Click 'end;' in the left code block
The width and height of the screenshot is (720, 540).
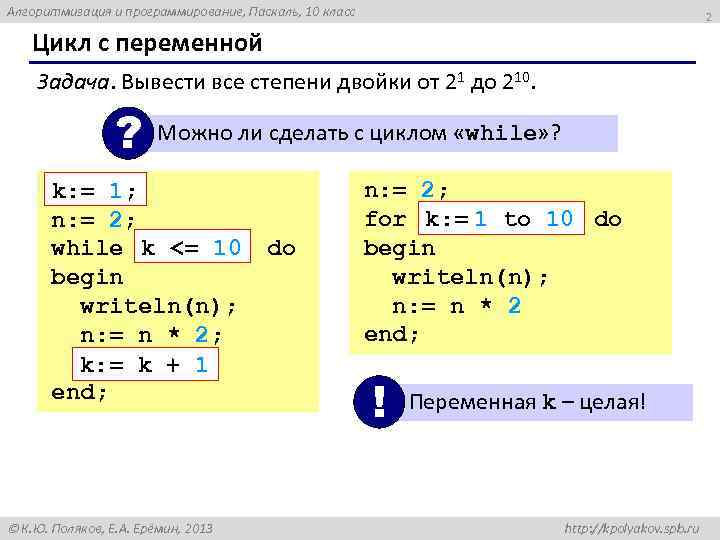(79, 392)
